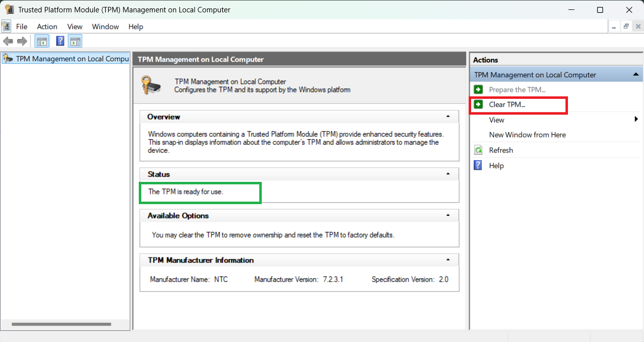The height and width of the screenshot is (342, 644).
Task: Toggle the Show/Hide Action Pane icon
Action: pos(76,41)
